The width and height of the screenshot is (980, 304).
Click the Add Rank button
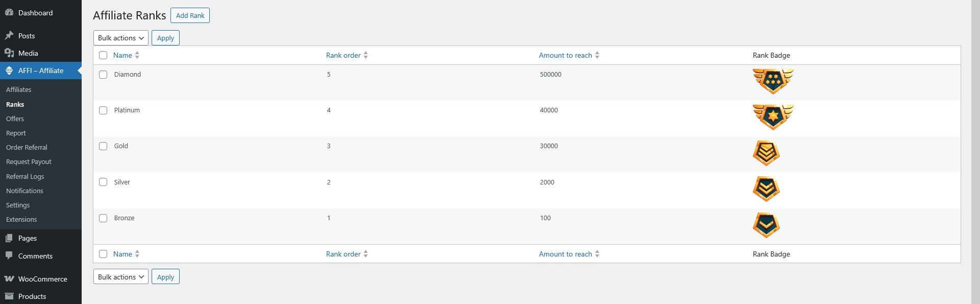point(190,15)
